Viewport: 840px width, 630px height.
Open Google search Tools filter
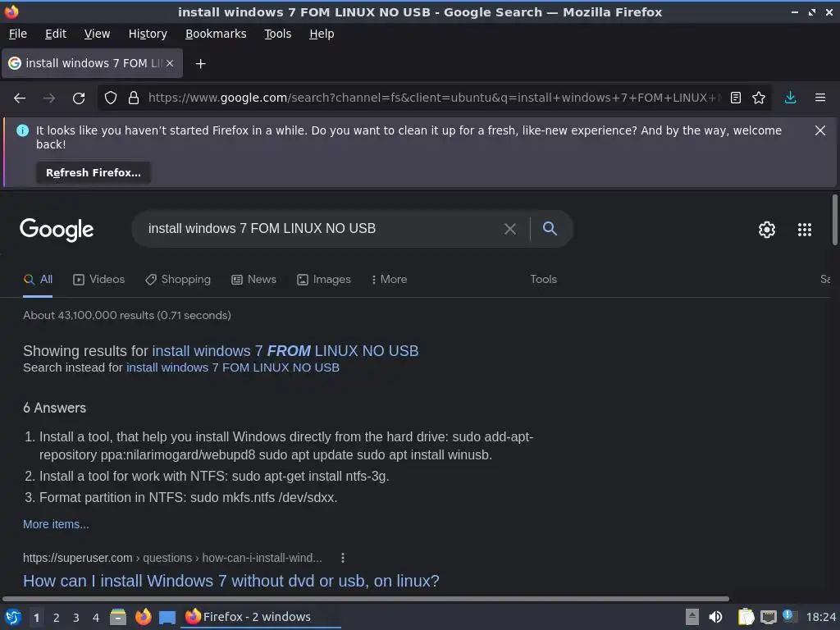click(x=543, y=280)
